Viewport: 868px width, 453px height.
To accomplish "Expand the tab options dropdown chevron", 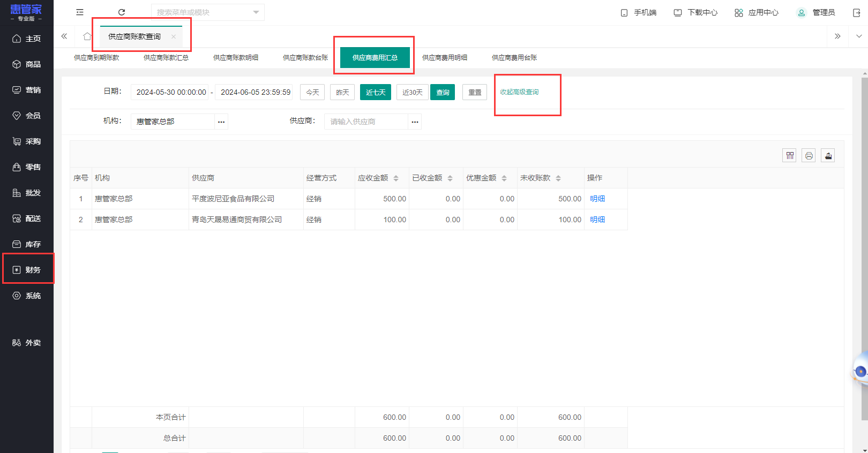I will coord(859,36).
